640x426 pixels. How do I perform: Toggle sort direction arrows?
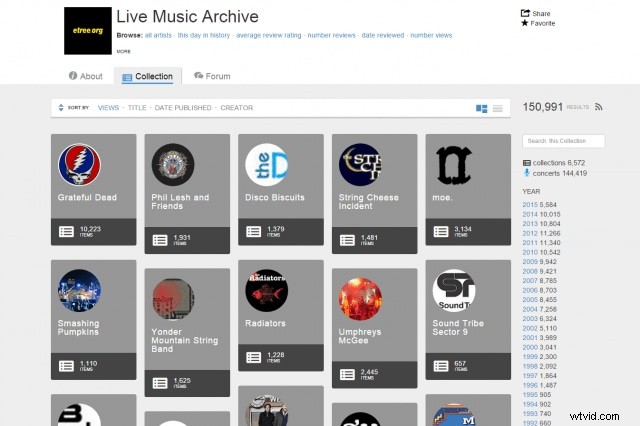(x=61, y=107)
